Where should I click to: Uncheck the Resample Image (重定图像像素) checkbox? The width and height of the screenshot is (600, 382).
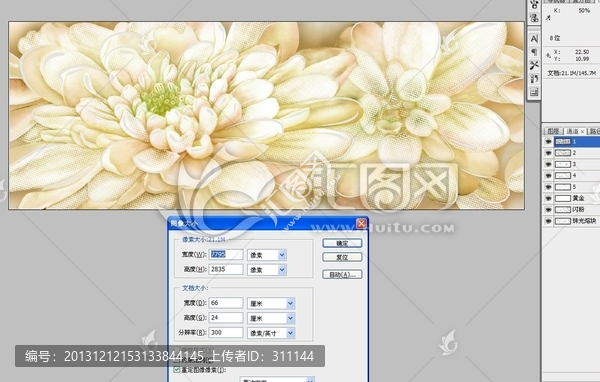(x=176, y=370)
